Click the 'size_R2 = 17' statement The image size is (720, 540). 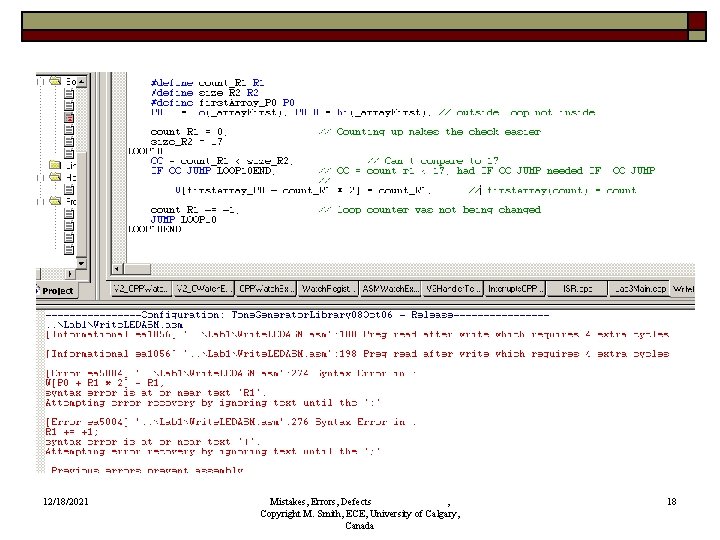coord(186,142)
